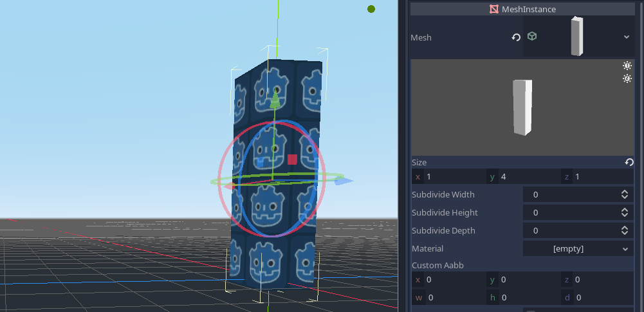
Task: Click the cube mesh type icon
Action: pyautogui.click(x=532, y=37)
